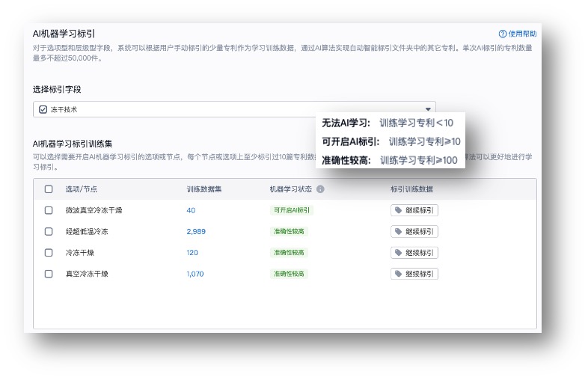
Task: Open the 2,989 training dataset link
Action: 195,232
